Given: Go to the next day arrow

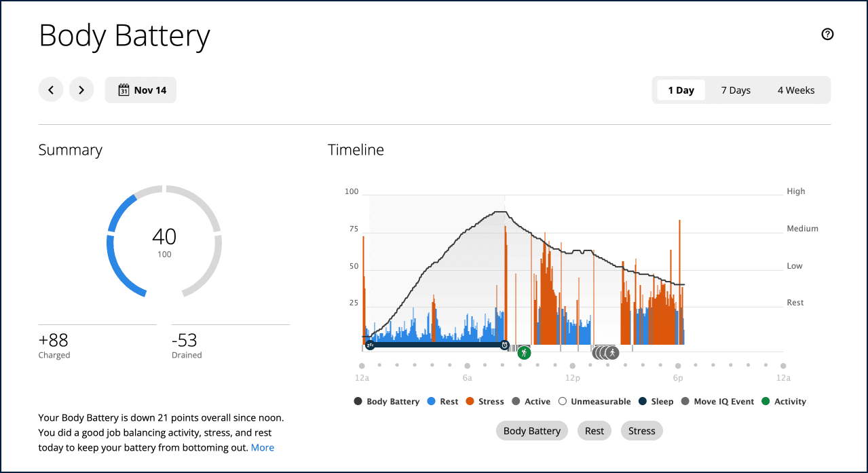Looking at the screenshot, I should coord(81,90).
